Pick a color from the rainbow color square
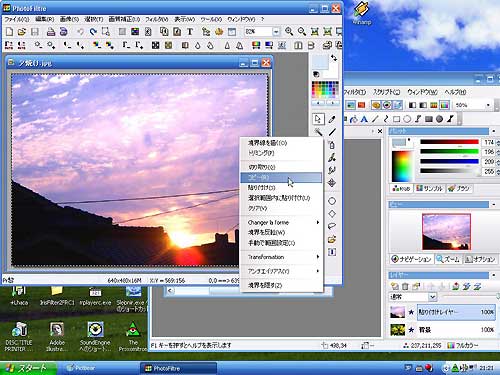500x375 pixels. click(402, 166)
